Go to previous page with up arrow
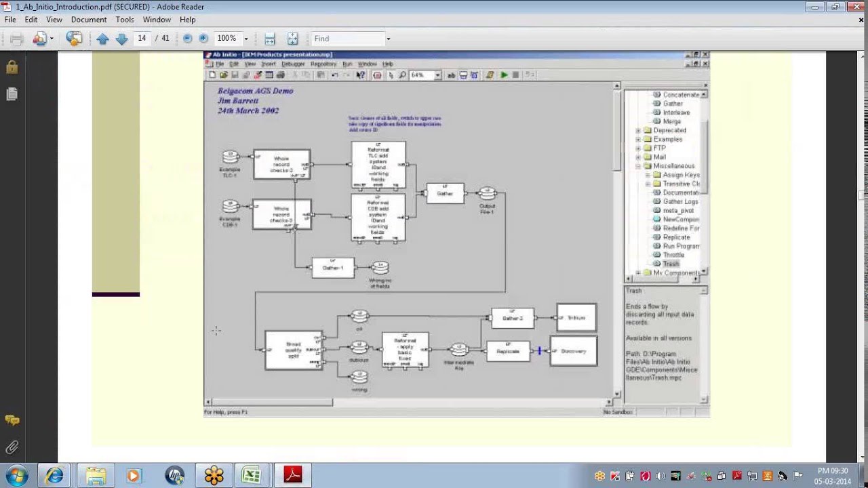This screenshot has width=868, height=488. coord(102,39)
